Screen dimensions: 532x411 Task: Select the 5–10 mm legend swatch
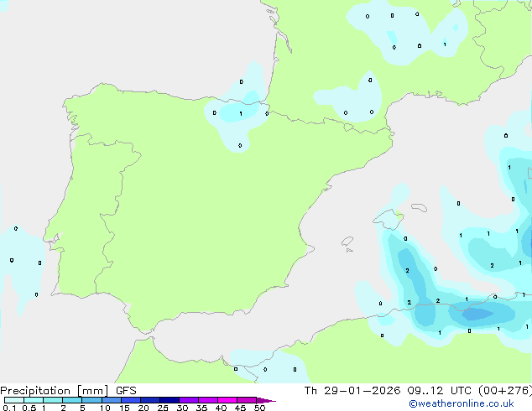click(x=91, y=400)
